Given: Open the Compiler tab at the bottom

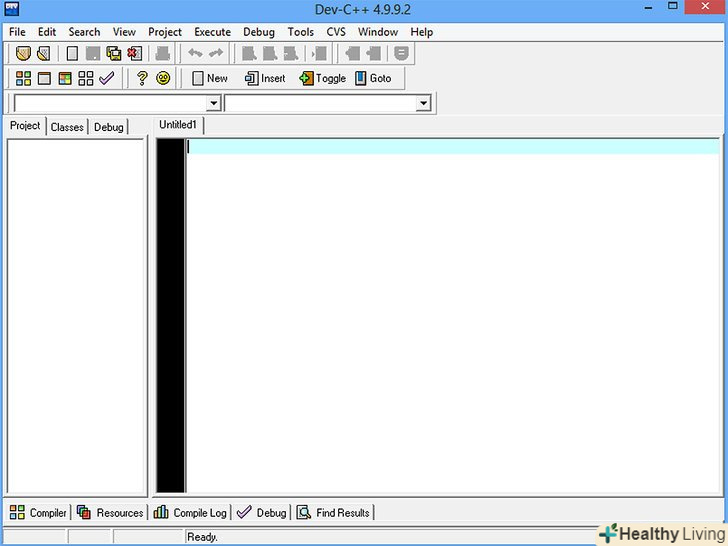Looking at the screenshot, I should (38, 513).
